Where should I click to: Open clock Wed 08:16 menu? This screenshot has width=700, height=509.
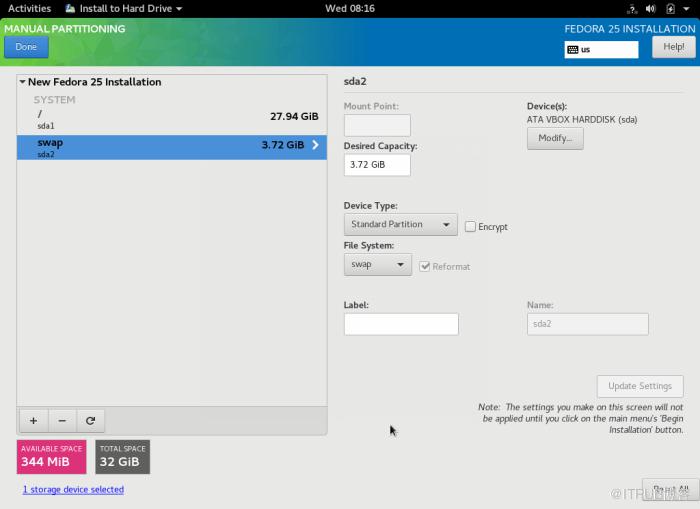[x=350, y=8]
